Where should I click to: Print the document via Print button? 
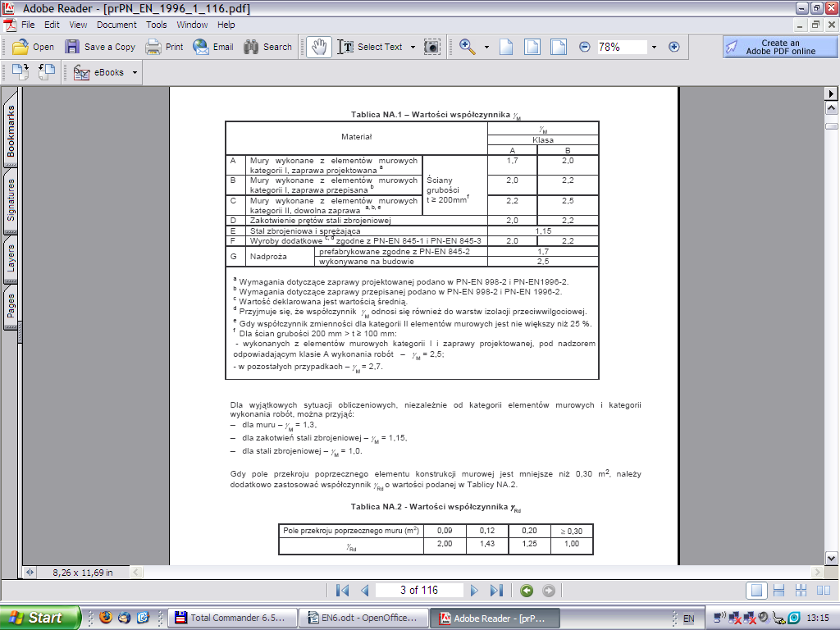164,47
